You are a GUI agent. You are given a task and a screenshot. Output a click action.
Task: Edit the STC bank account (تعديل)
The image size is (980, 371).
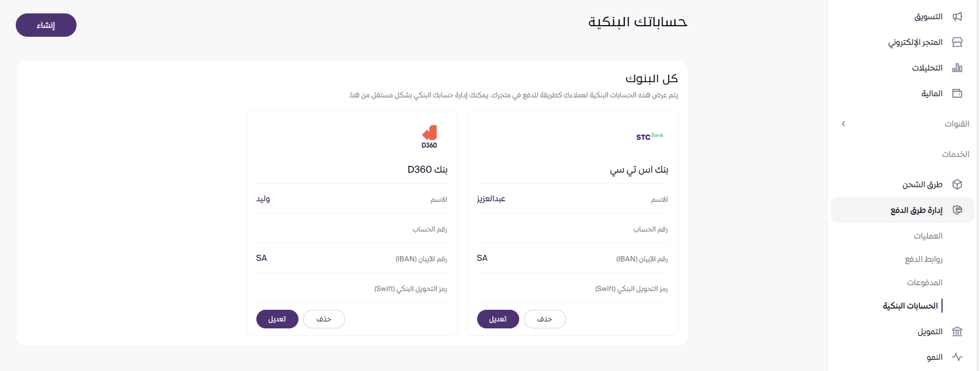pos(498,319)
